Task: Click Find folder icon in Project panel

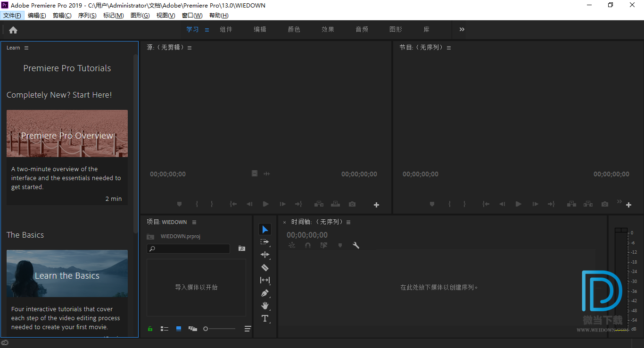Action: [x=242, y=249]
